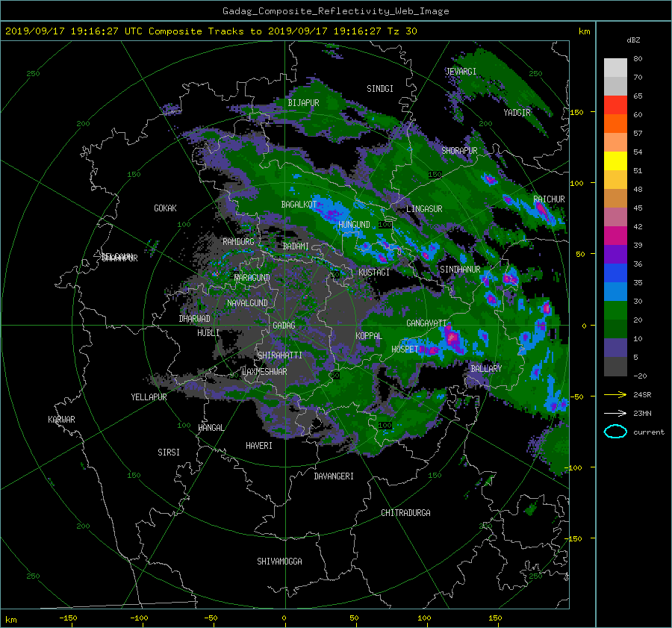This screenshot has height=628, width=672.
Task: Click the GANGAVATI city label
Action: coord(426,323)
